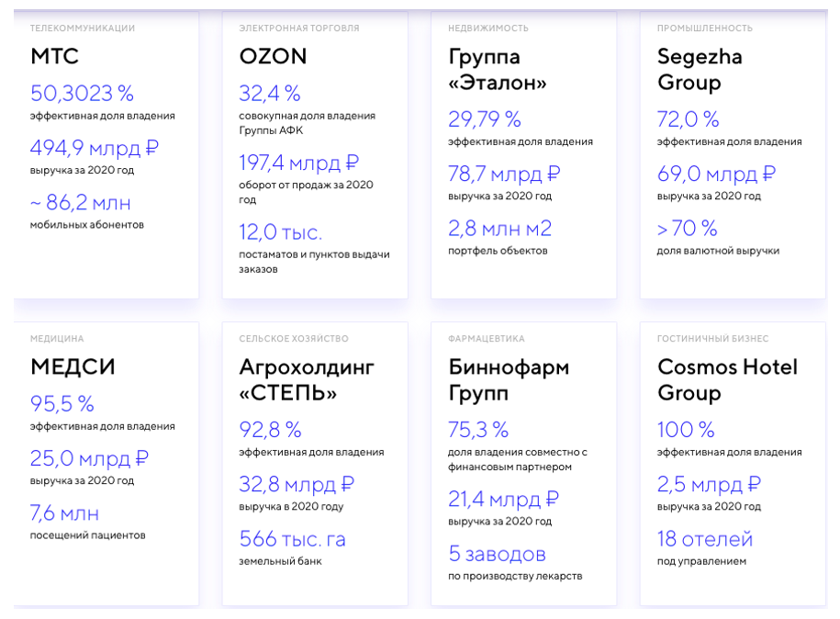Click the ПРОМЫШЛЕННОСТЬ category label

coord(705,28)
